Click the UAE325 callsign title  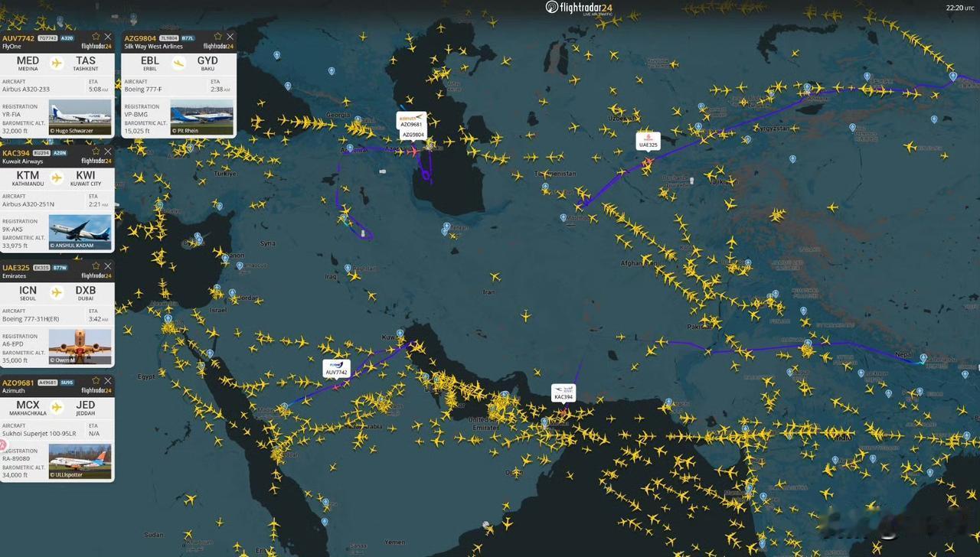click(16, 268)
